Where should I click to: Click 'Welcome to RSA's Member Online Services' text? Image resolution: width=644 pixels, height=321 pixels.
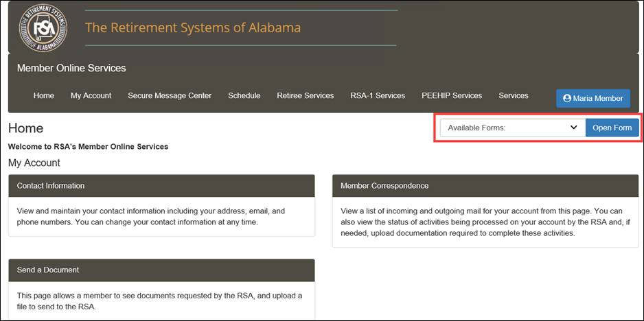(88, 147)
